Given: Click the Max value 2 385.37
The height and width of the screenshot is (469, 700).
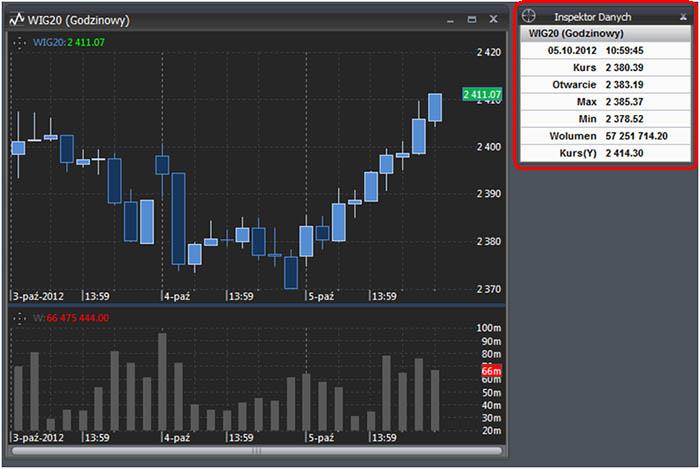Looking at the screenshot, I should (624, 102).
